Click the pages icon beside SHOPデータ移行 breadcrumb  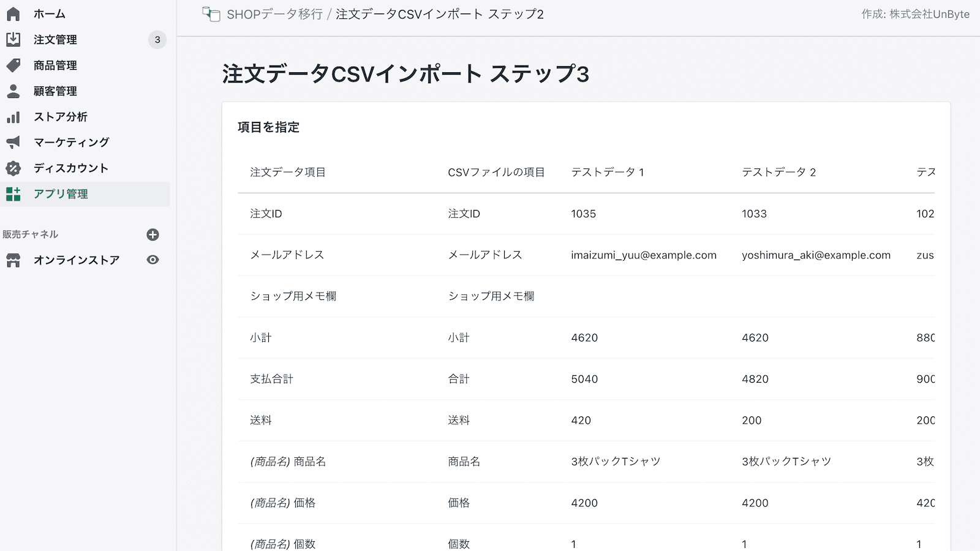[211, 13]
